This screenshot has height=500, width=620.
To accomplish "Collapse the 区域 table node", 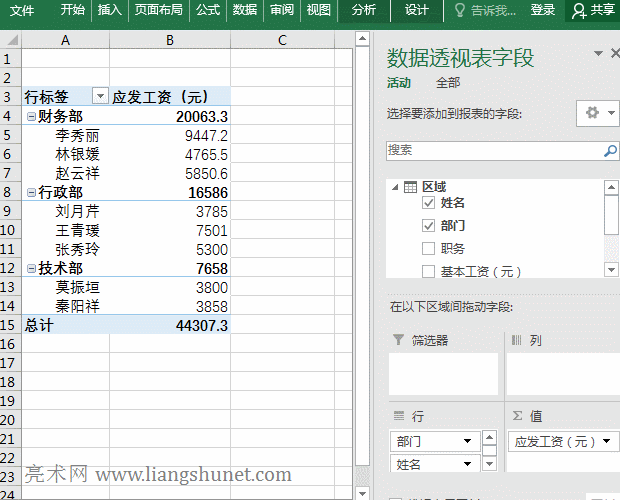I will pos(395,187).
